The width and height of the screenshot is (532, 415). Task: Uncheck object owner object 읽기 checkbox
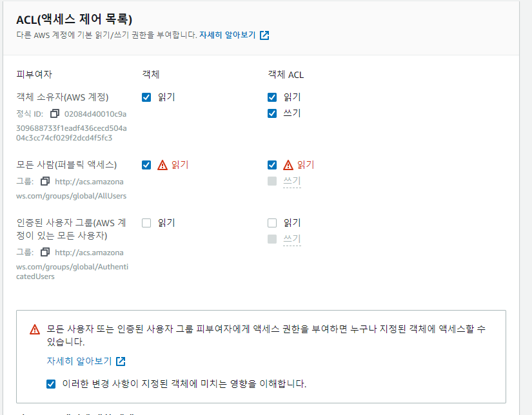click(146, 97)
